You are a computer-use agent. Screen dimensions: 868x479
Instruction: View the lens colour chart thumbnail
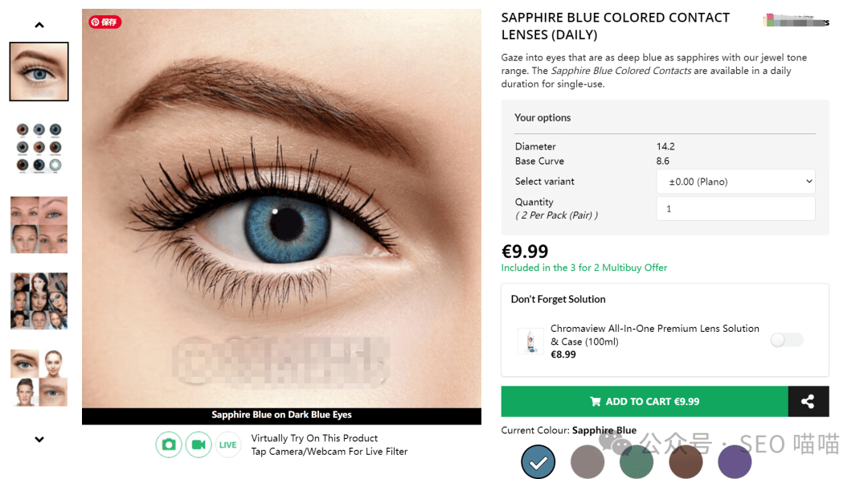(x=39, y=148)
